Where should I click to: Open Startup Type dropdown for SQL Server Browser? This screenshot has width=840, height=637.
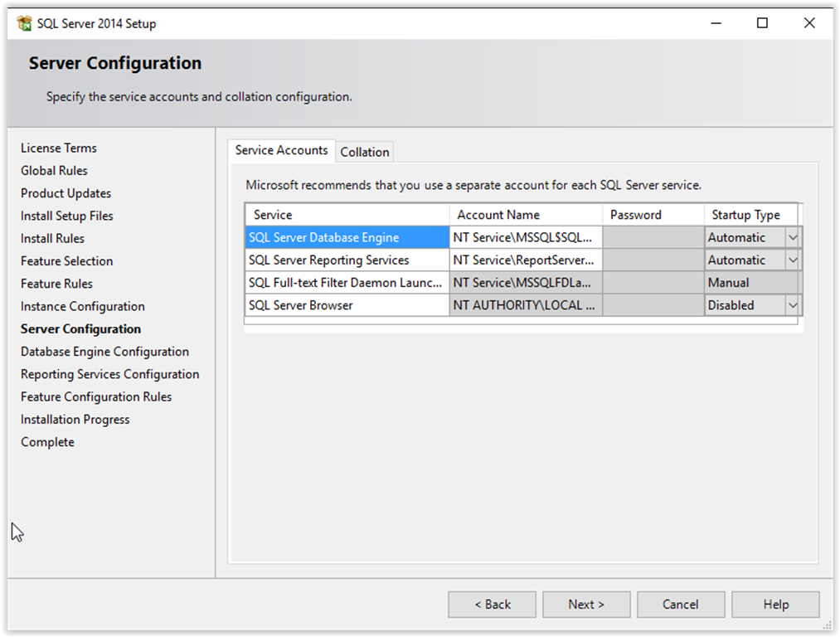793,305
